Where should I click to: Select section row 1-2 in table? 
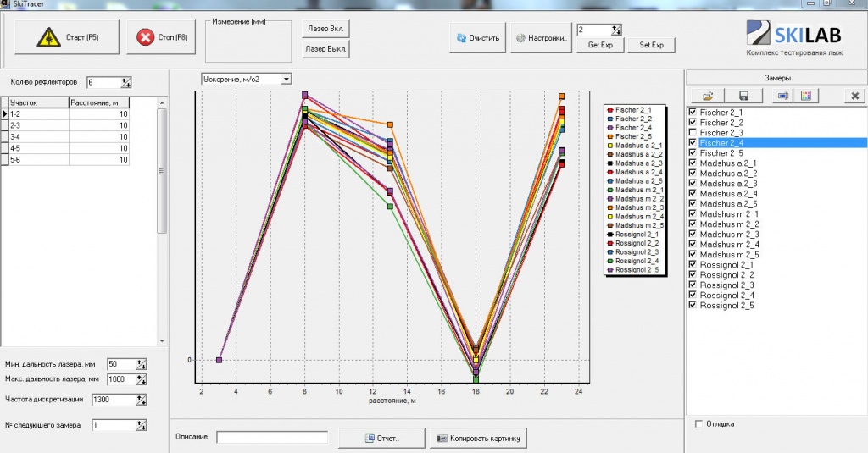[65, 114]
